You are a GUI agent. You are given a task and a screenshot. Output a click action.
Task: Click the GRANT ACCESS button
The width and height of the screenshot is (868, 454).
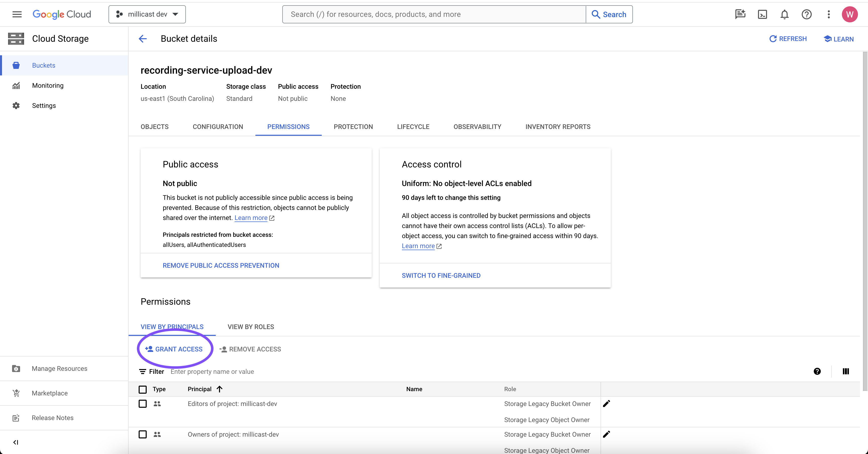(174, 349)
